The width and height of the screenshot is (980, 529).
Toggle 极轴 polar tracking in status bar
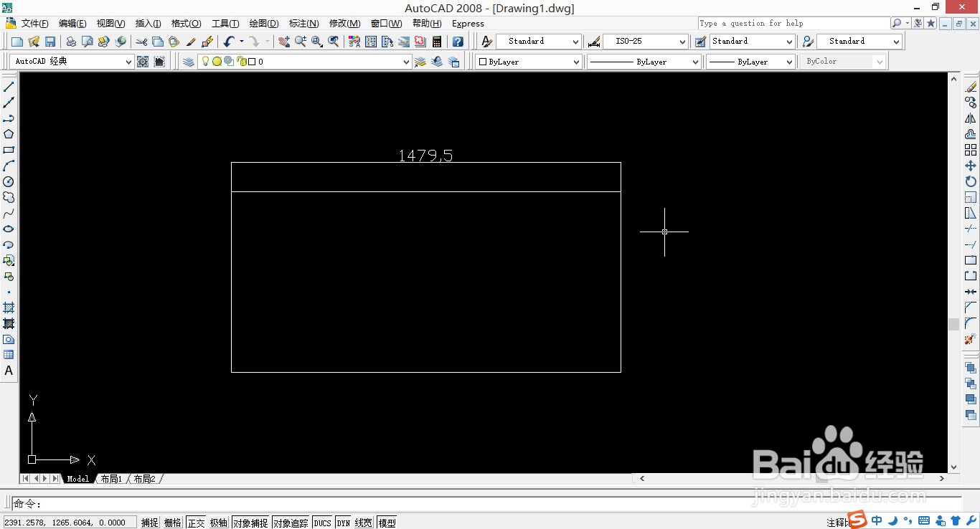point(219,523)
